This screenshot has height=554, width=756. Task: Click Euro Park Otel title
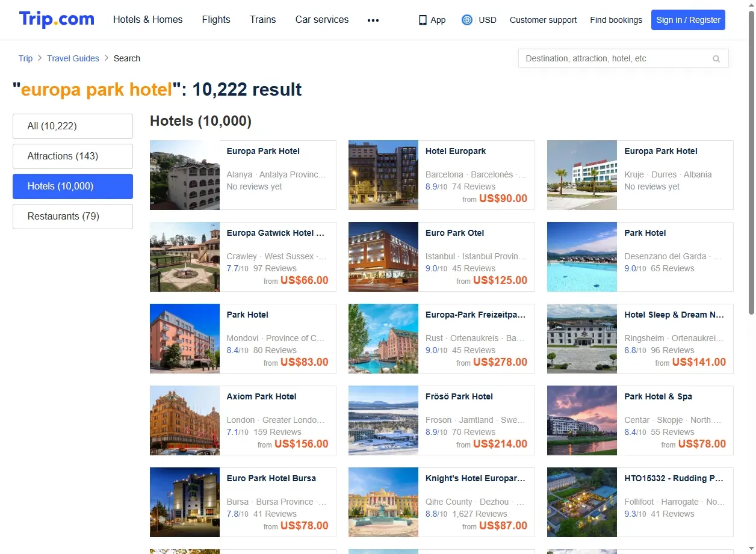click(454, 233)
